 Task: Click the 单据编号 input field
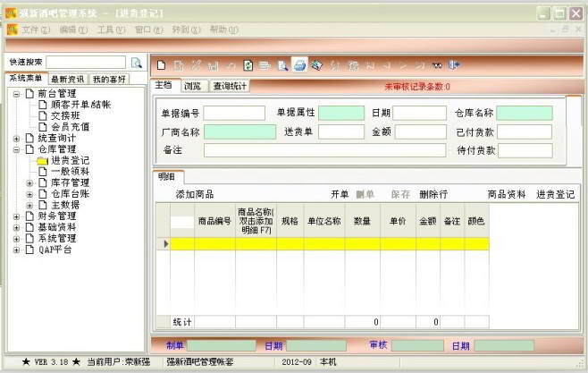pyautogui.click(x=234, y=113)
